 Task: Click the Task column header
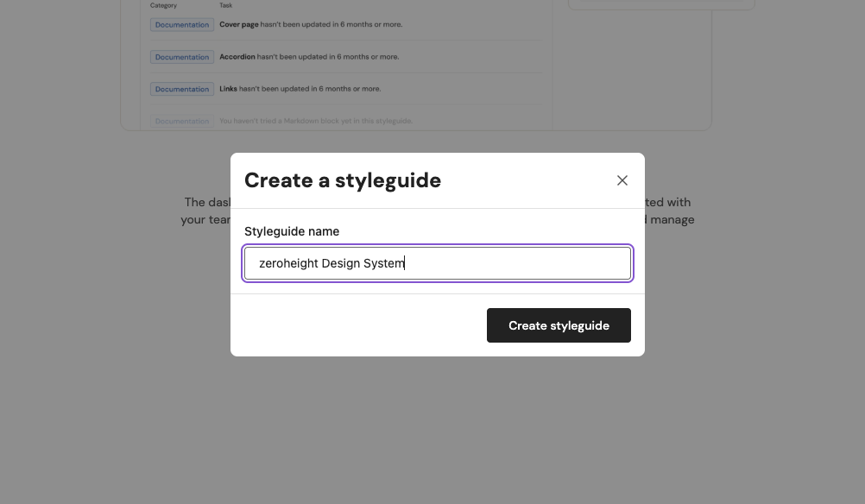point(225,5)
